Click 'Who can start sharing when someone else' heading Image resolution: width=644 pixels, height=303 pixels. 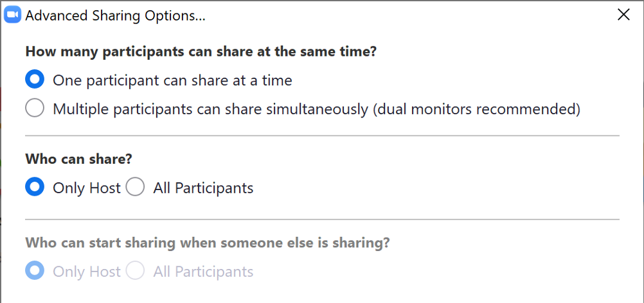(208, 243)
